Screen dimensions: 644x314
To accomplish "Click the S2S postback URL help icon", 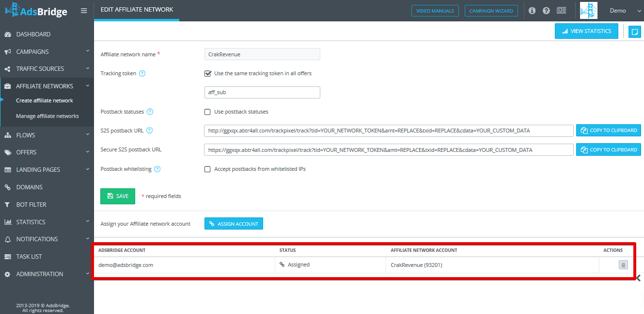I will (x=149, y=131).
